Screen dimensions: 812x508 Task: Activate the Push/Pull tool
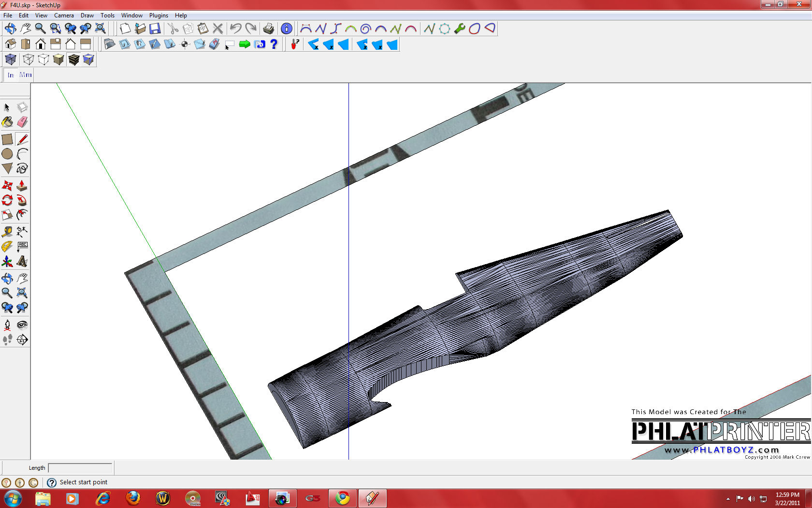point(22,186)
